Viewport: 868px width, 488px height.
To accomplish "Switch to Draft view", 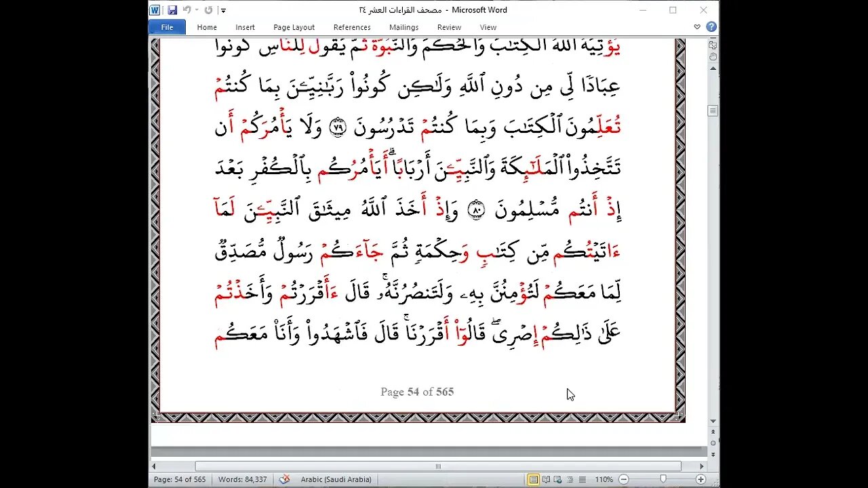I will (581, 479).
